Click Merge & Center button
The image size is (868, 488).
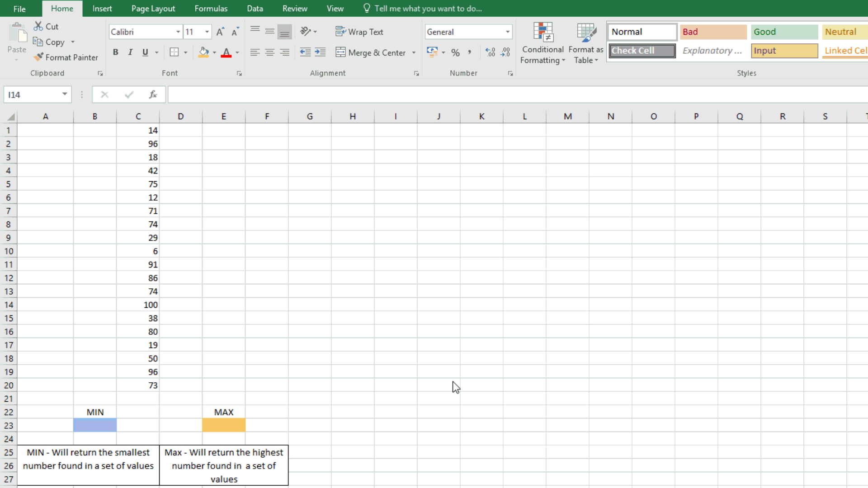point(371,52)
